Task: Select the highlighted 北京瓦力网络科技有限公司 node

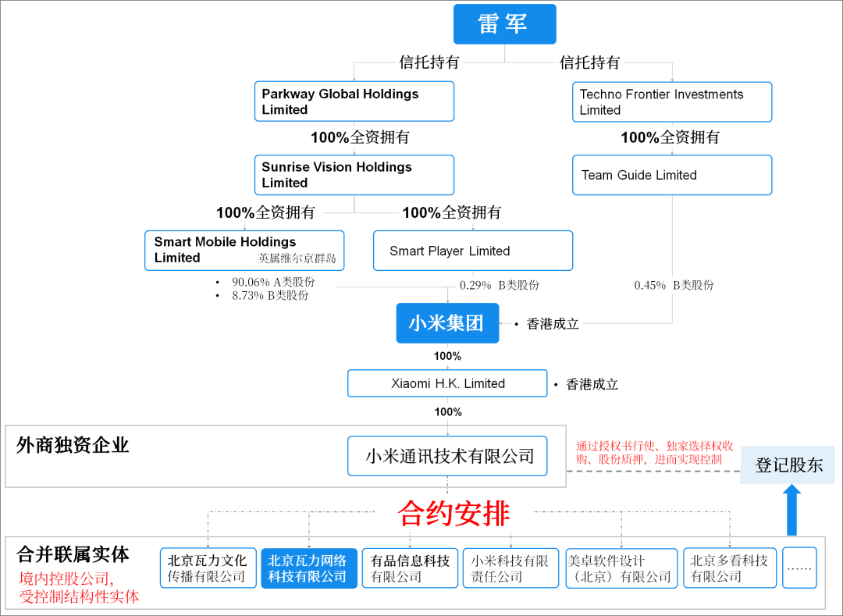Action: point(309,567)
